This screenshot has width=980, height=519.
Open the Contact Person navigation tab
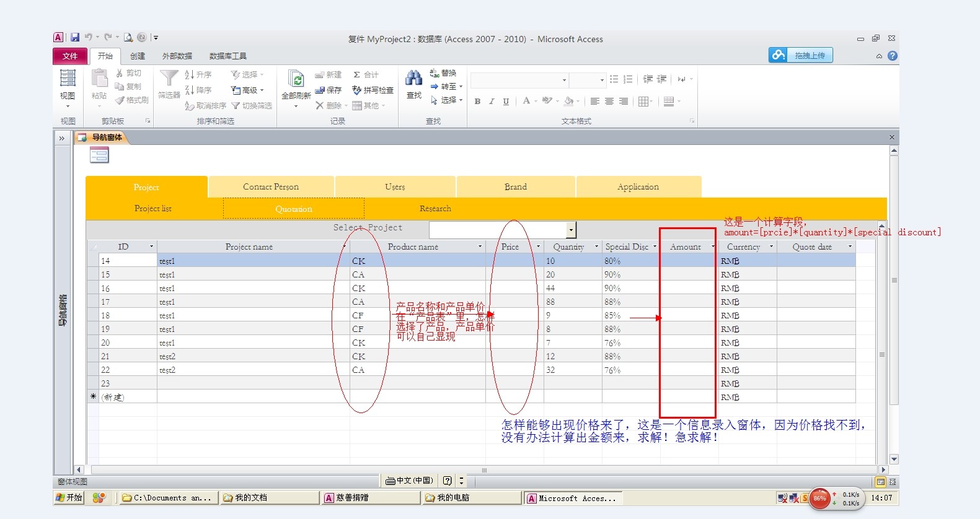point(271,187)
